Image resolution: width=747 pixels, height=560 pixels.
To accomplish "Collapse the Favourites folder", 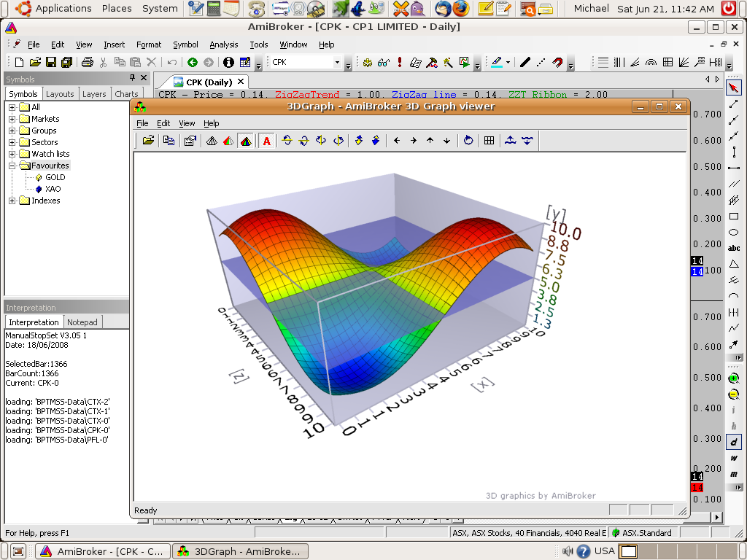I will click(x=12, y=166).
